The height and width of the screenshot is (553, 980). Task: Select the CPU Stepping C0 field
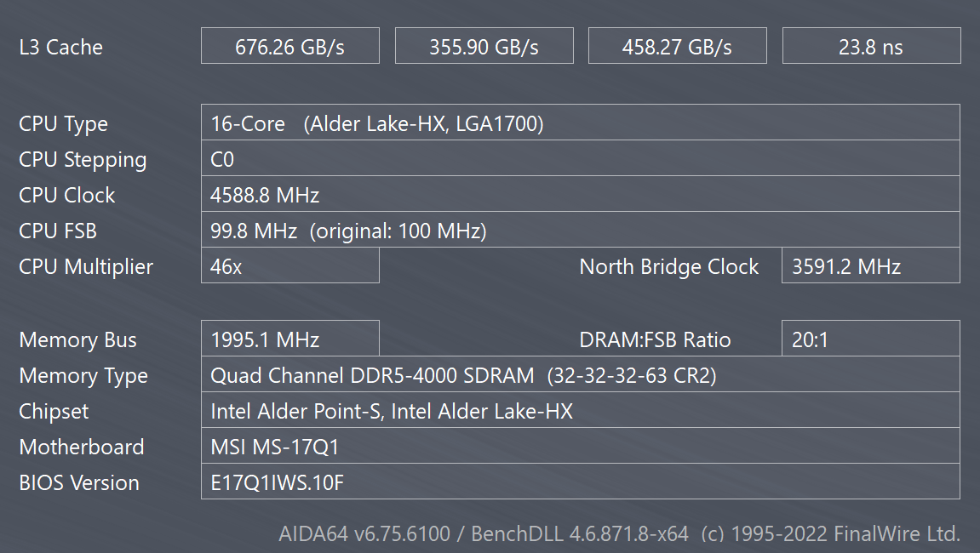click(580, 159)
